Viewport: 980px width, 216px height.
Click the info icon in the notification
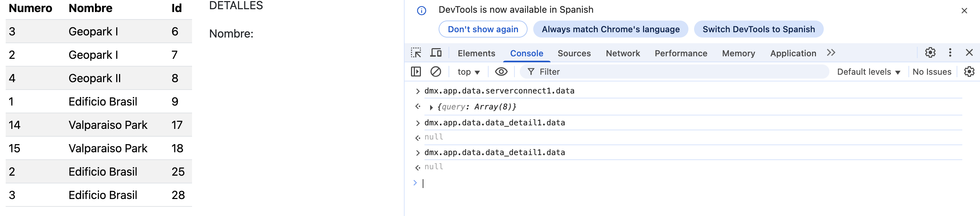click(x=422, y=11)
